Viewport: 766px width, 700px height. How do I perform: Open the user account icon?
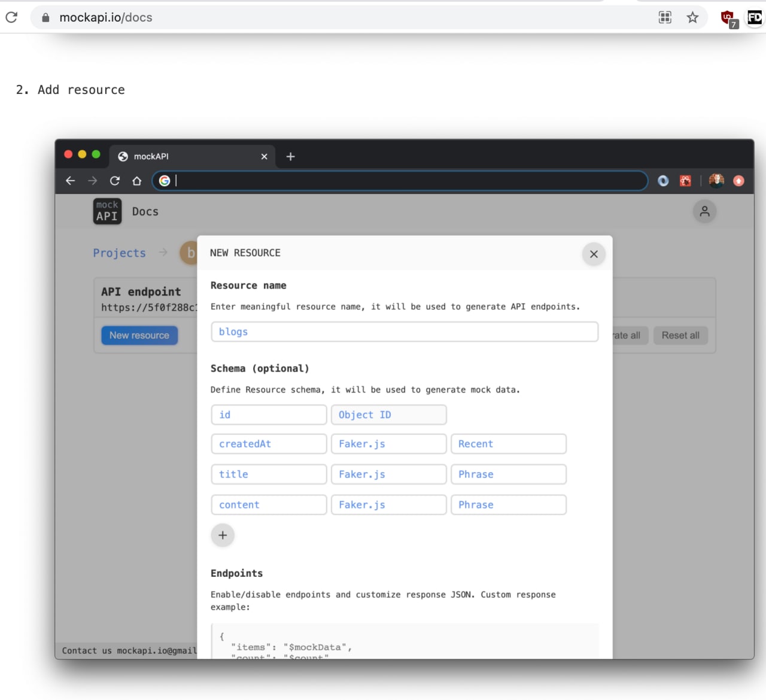coord(705,211)
